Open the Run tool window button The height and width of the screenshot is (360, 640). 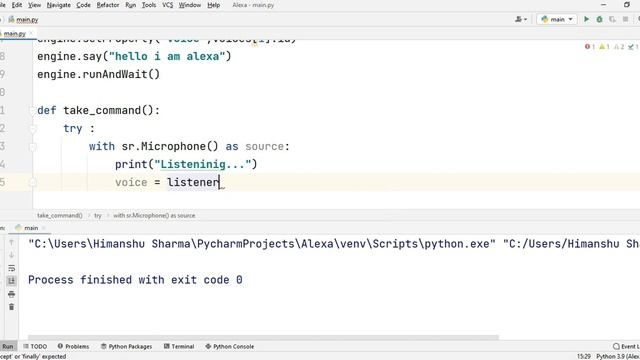[8, 346]
